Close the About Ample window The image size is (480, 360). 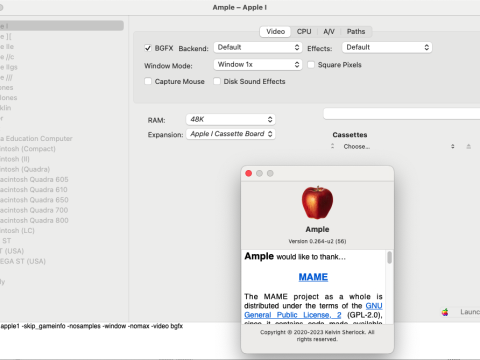pyautogui.click(x=249, y=173)
